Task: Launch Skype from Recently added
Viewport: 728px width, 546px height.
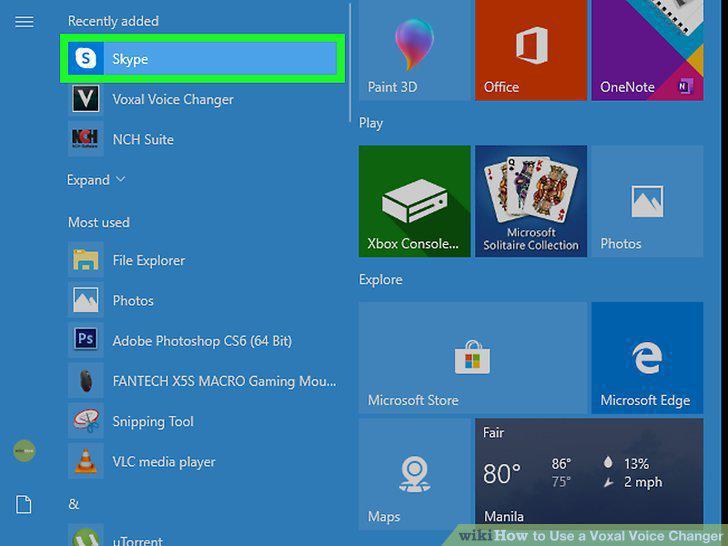Action: [x=202, y=58]
